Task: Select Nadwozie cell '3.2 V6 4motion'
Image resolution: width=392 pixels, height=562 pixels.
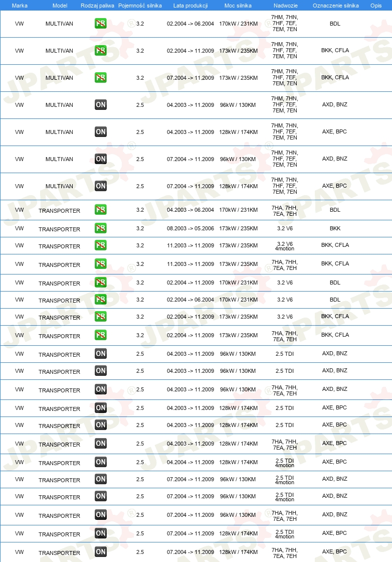Action: pyautogui.click(x=285, y=246)
